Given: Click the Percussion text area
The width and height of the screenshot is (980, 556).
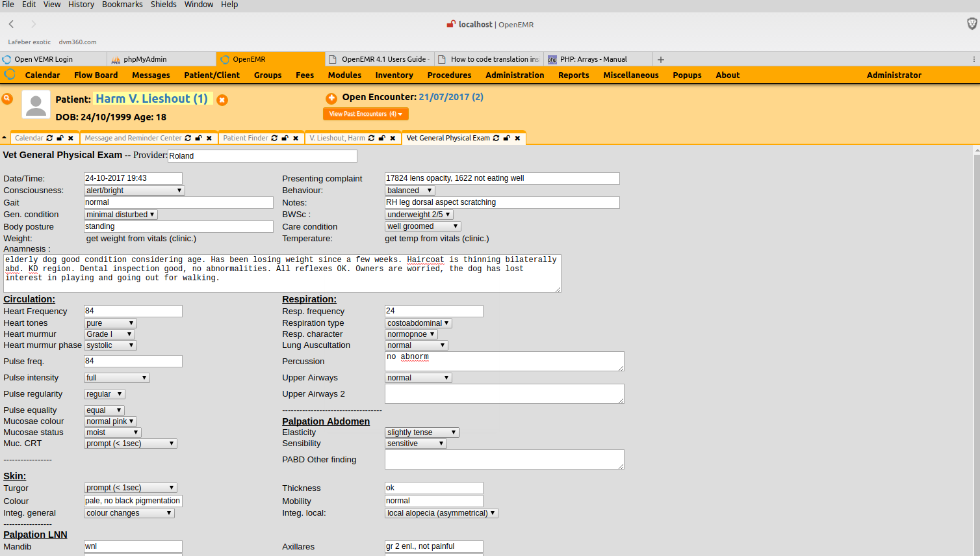Looking at the screenshot, I should [x=504, y=362].
